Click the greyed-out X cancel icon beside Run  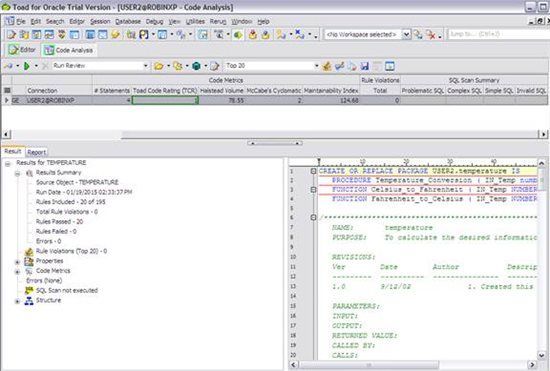click(45, 66)
